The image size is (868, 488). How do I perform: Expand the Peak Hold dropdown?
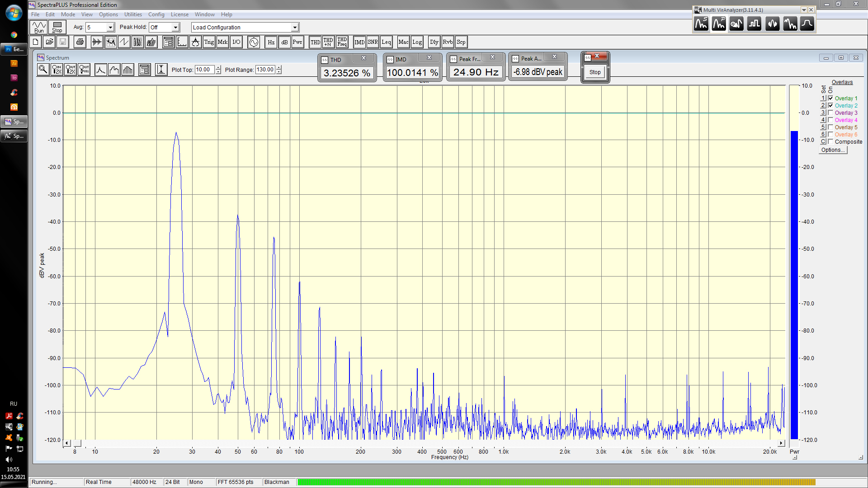175,28
